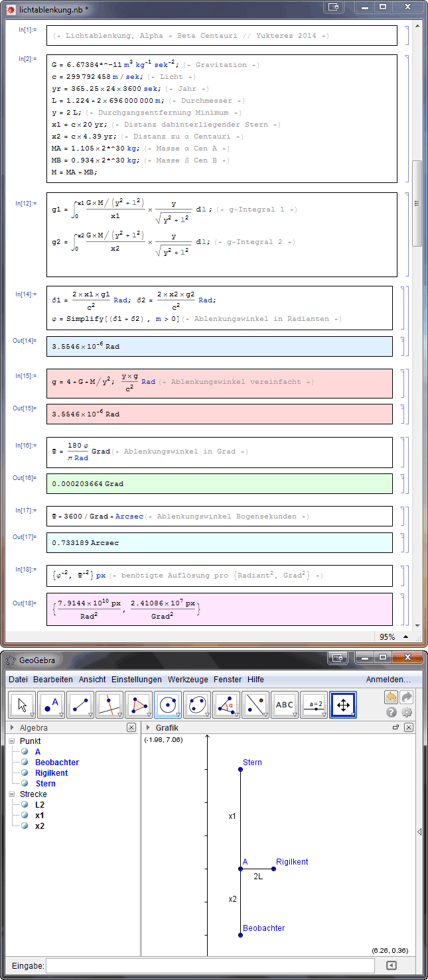
Task: Toggle visibility of point Stern
Action: point(25,784)
